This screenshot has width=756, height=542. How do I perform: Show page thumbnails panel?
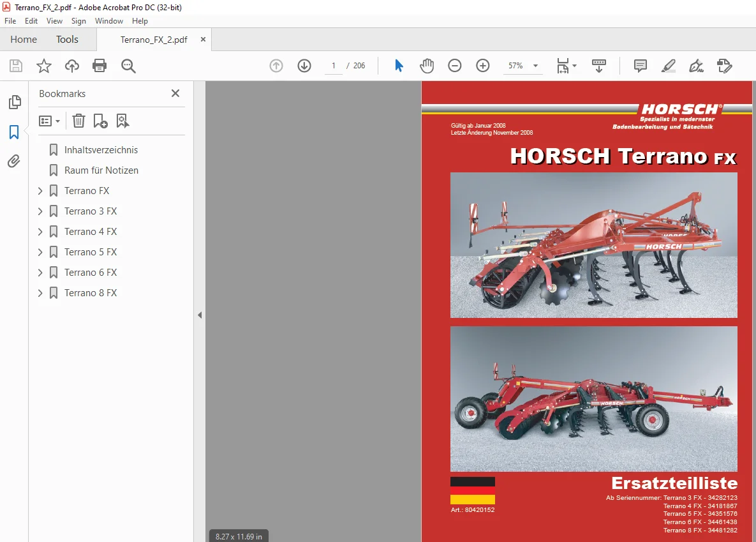(x=15, y=102)
